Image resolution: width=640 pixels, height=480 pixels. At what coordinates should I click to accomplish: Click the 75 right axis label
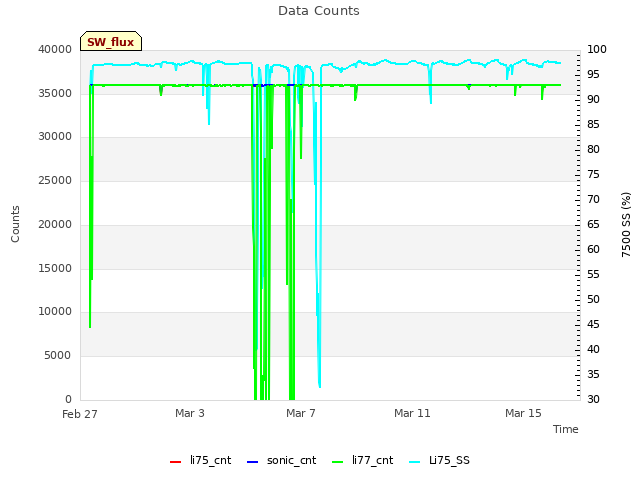pyautogui.click(x=593, y=174)
